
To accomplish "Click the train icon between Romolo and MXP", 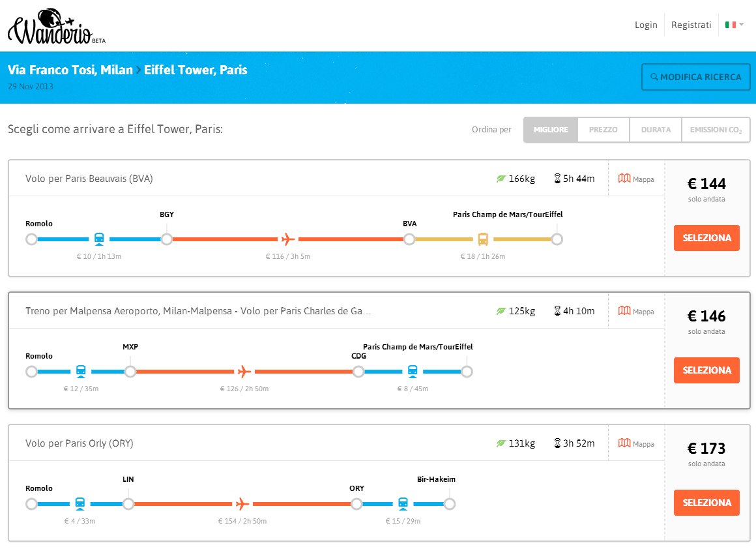I will click(81, 371).
